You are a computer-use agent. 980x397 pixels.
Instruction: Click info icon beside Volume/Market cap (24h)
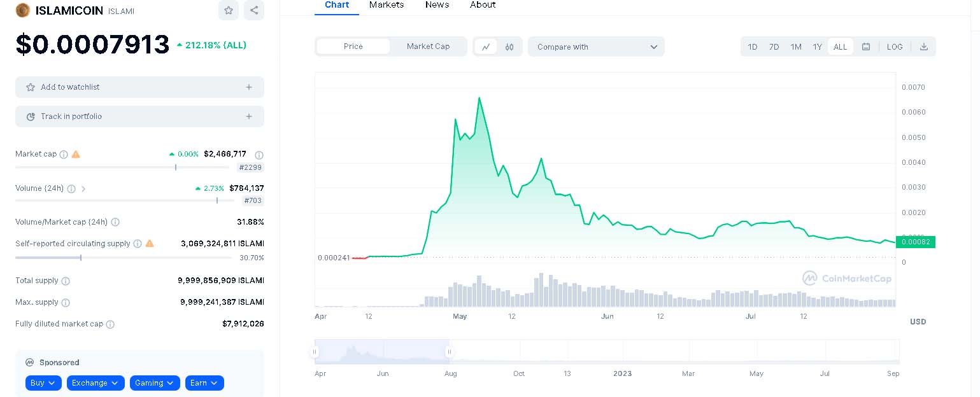115,222
